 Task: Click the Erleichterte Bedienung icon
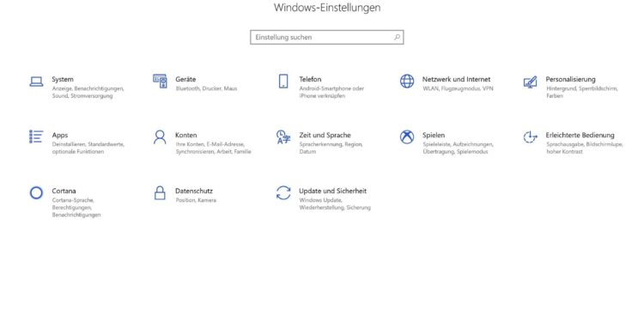[531, 137]
